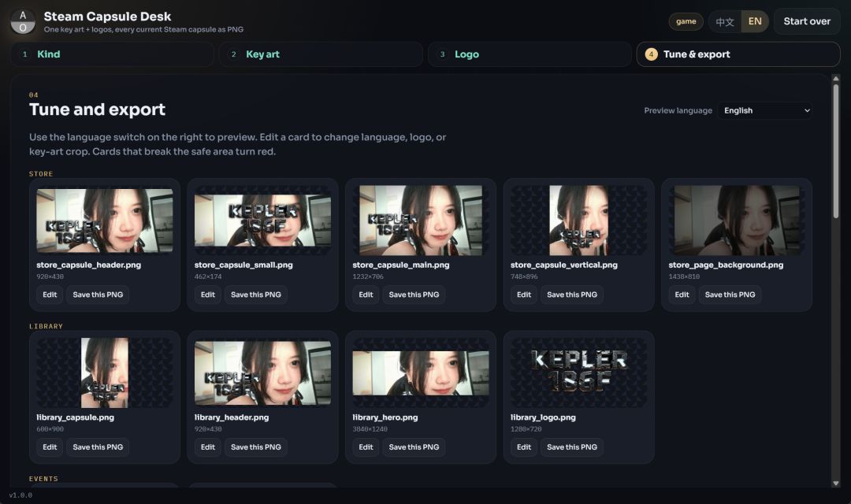Edit the store_capsule_main.png card
Viewport: 851px width, 504px height.
point(366,295)
